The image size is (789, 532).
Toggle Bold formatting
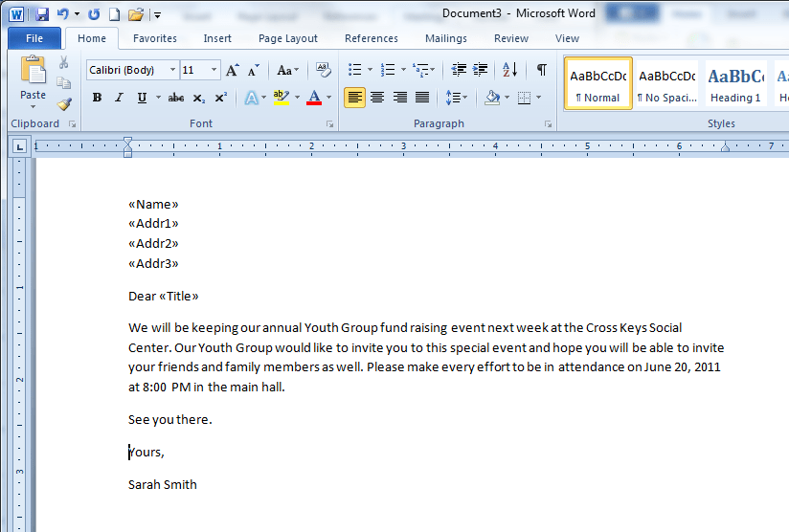(x=97, y=98)
